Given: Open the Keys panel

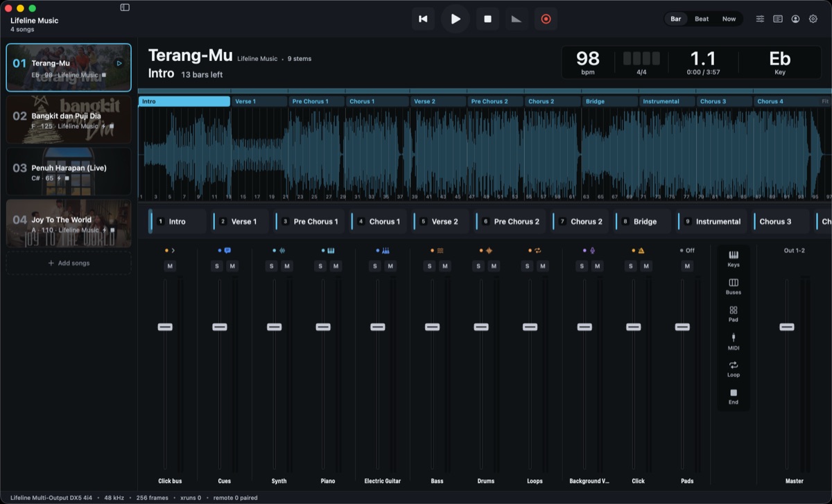Looking at the screenshot, I should tap(734, 259).
